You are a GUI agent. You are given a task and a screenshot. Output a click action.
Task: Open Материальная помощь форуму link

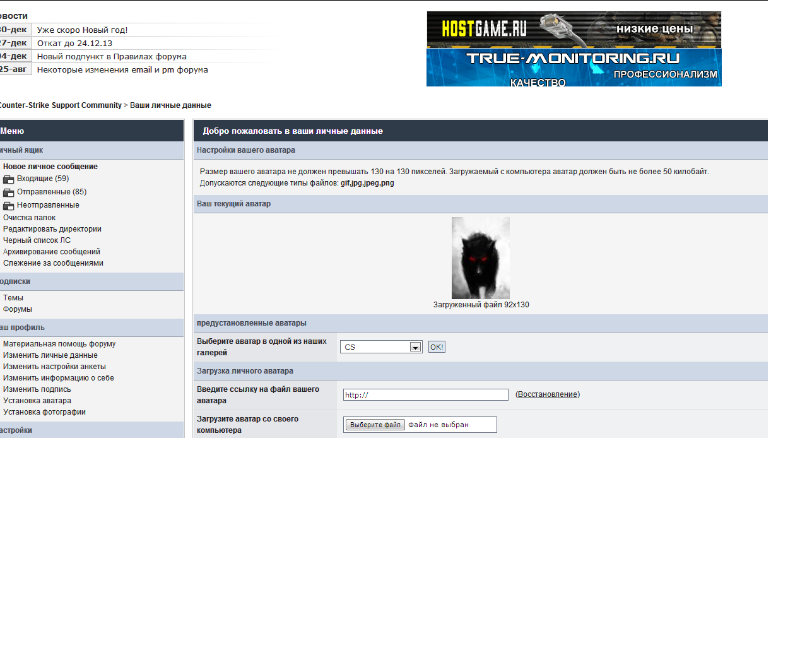pos(59,344)
